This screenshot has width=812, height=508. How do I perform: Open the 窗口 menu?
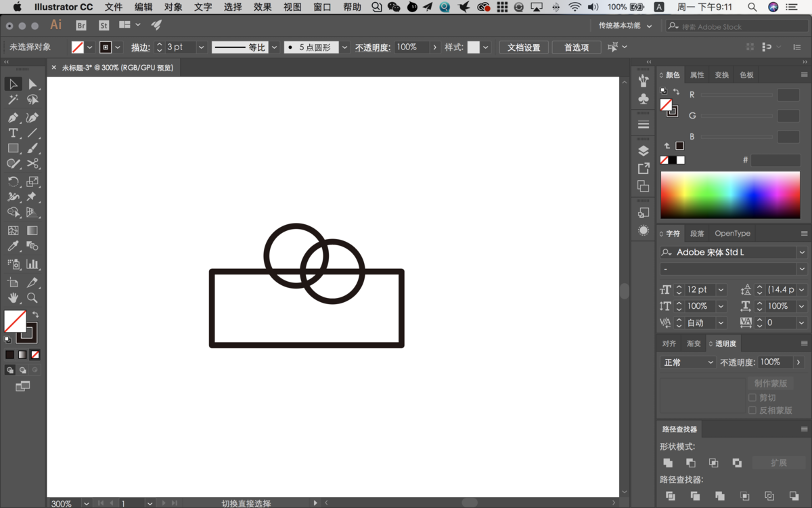[x=322, y=7]
